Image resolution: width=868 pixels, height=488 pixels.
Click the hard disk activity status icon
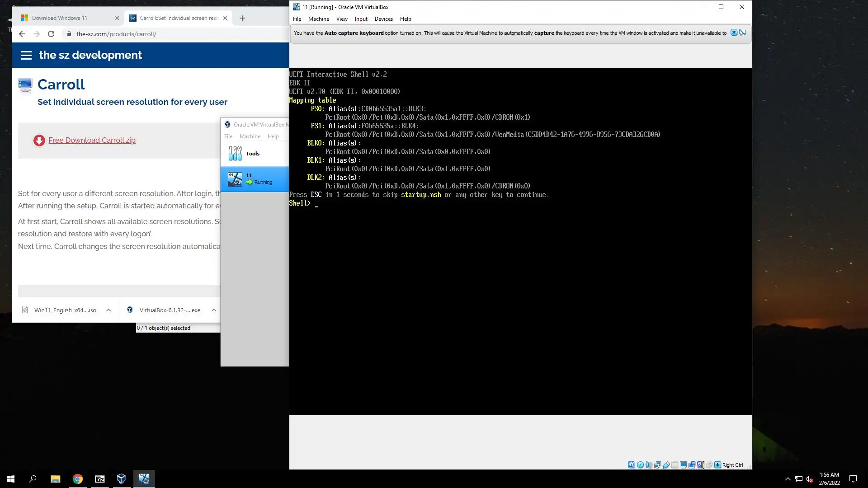click(631, 465)
